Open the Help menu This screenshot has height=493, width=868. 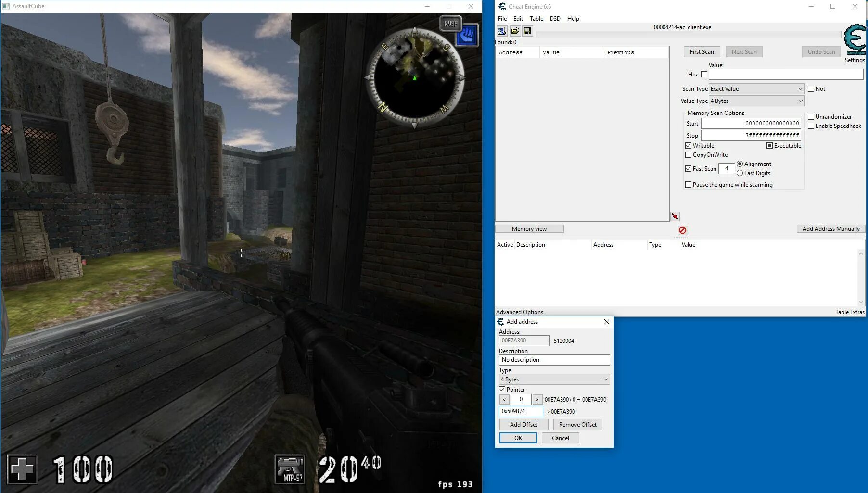pos(573,19)
